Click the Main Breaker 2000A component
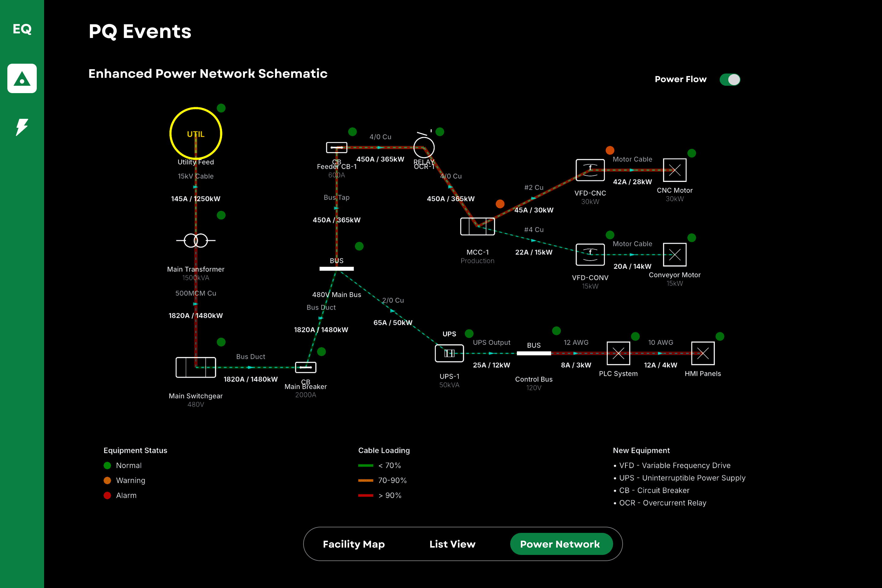 pos(306,367)
